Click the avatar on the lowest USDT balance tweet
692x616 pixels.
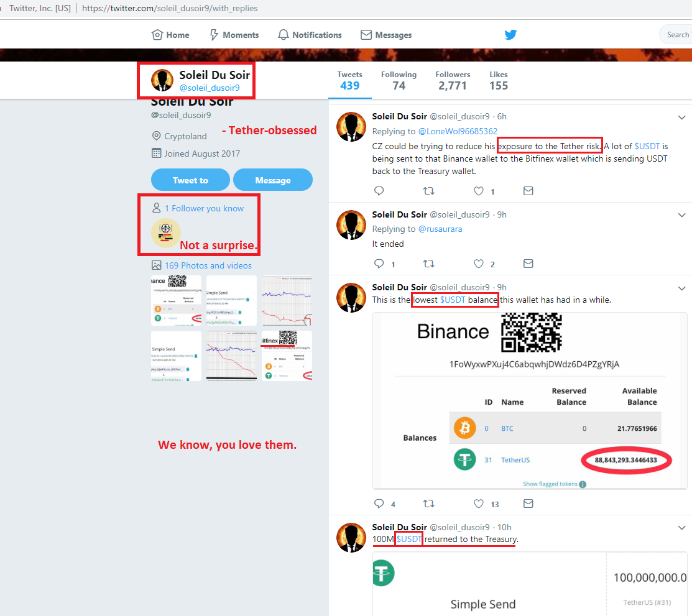coord(351,298)
